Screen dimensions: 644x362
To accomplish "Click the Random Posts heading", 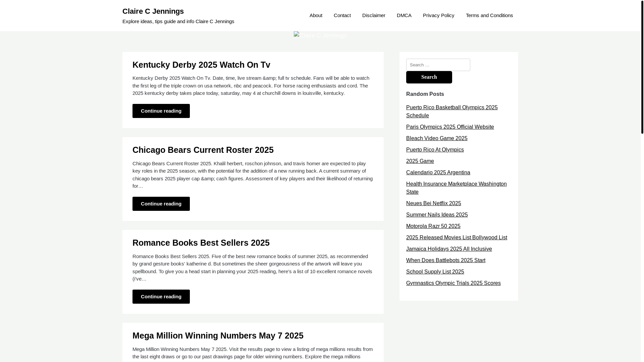I will (x=425, y=94).
